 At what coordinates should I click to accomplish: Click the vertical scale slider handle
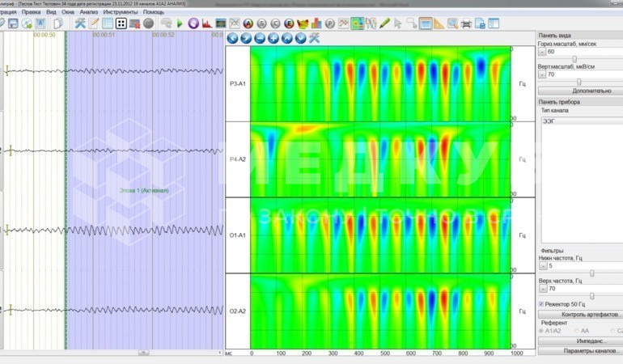point(578,82)
